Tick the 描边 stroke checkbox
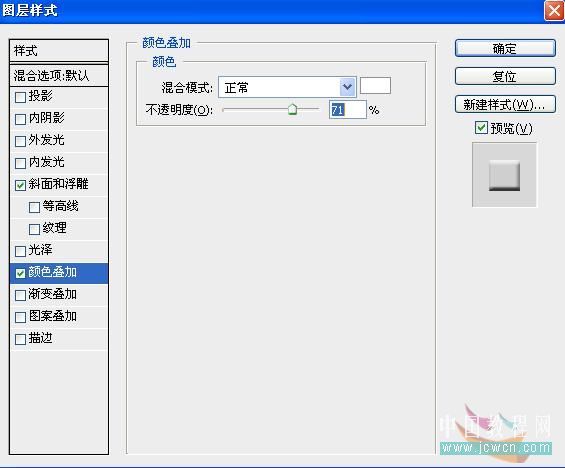 (21, 339)
